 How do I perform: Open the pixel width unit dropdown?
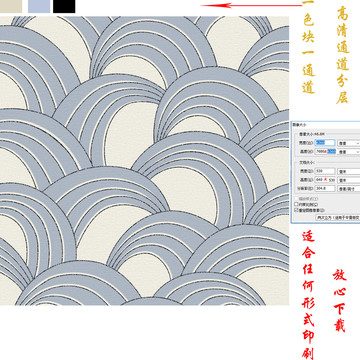pyautogui.click(x=349, y=143)
